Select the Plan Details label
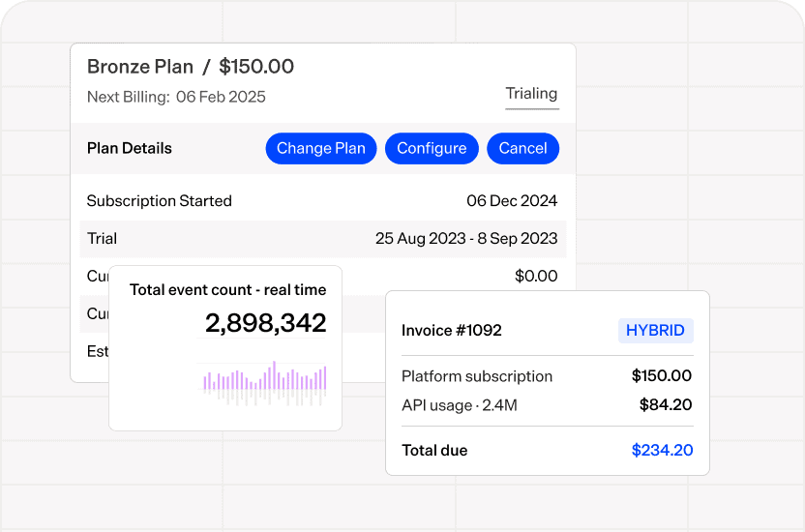805x532 pixels. (130, 148)
